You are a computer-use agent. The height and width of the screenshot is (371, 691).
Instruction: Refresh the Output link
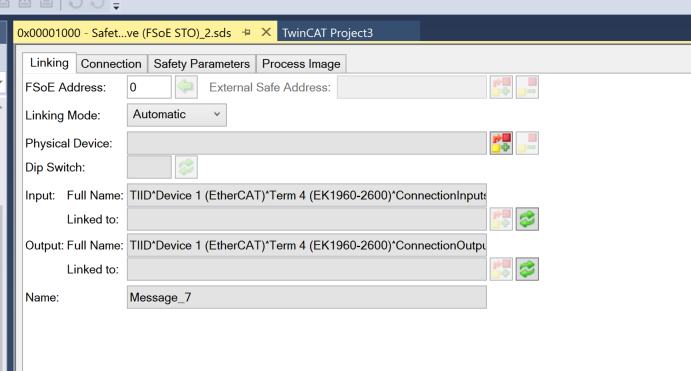tap(527, 269)
